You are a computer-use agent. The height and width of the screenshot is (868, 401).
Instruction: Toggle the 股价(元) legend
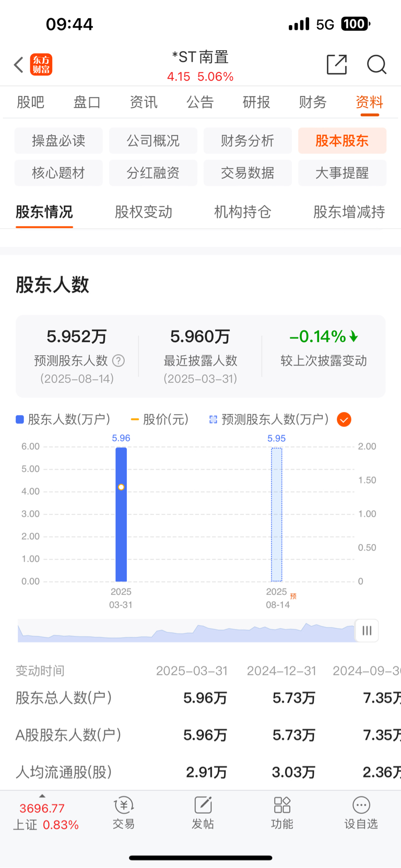coord(160,419)
